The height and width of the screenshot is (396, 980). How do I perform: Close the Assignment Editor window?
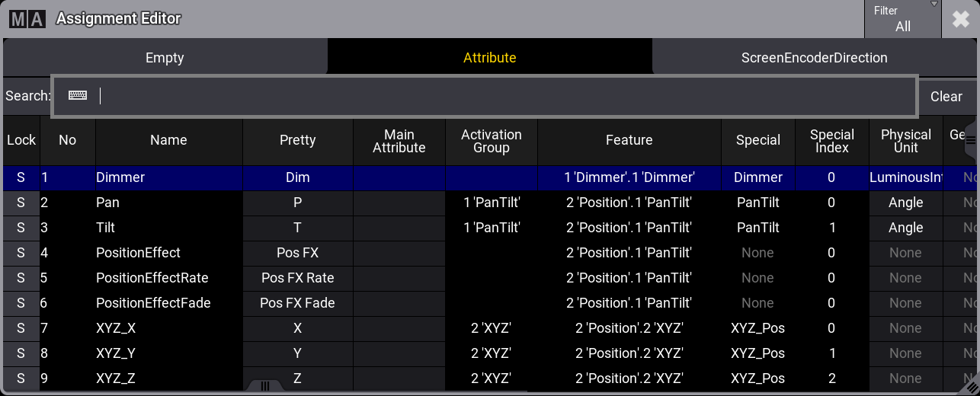pyautogui.click(x=960, y=19)
